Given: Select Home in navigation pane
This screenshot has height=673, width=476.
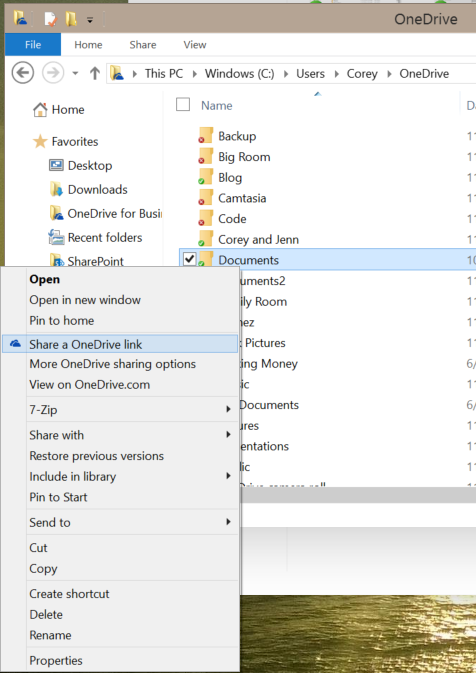Looking at the screenshot, I should pyautogui.click(x=68, y=109).
